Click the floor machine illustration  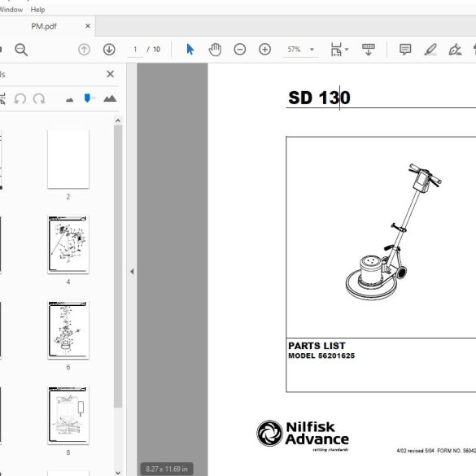(394, 232)
